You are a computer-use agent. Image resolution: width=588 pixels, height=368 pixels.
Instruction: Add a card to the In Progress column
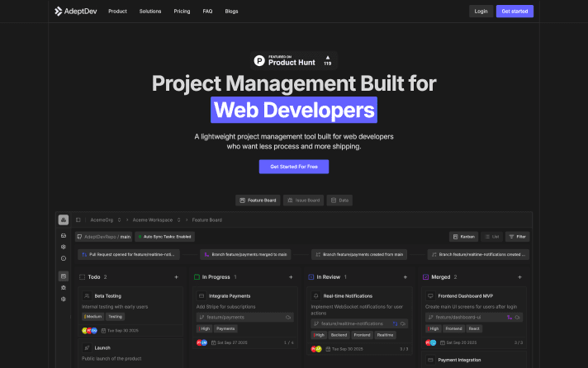291,277
